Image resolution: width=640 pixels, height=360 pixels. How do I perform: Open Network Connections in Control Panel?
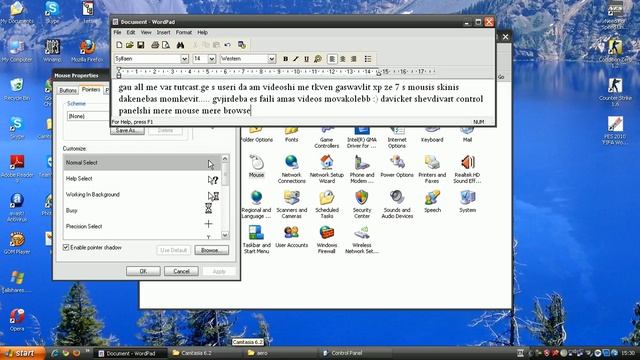click(x=291, y=169)
